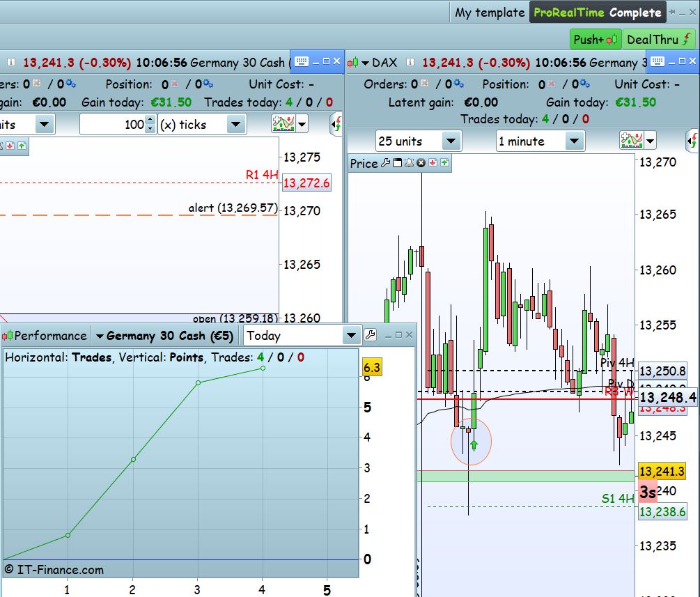Viewport: 700px width, 597px height.
Task: Expand the DAX instrument dropdown arrow
Action: coord(365,63)
